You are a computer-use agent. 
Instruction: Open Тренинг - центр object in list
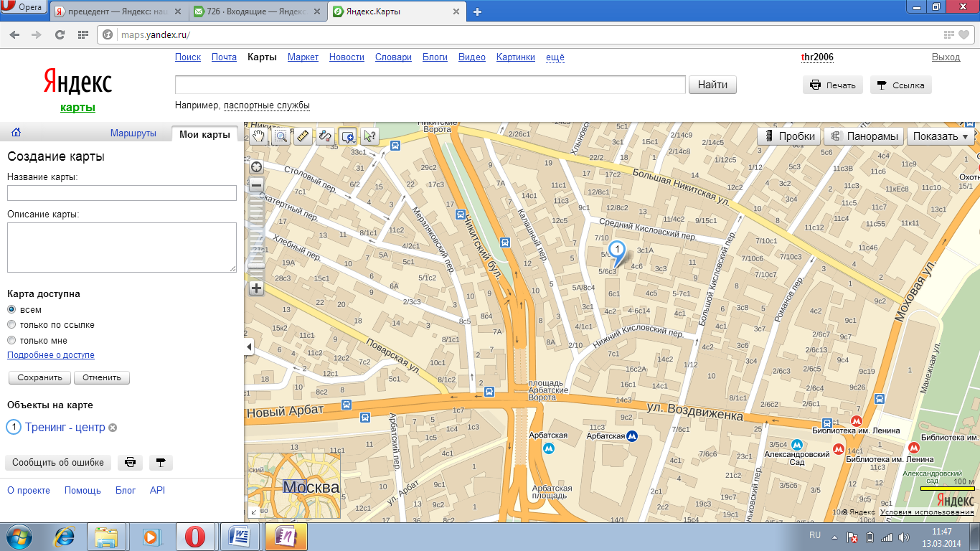65,428
